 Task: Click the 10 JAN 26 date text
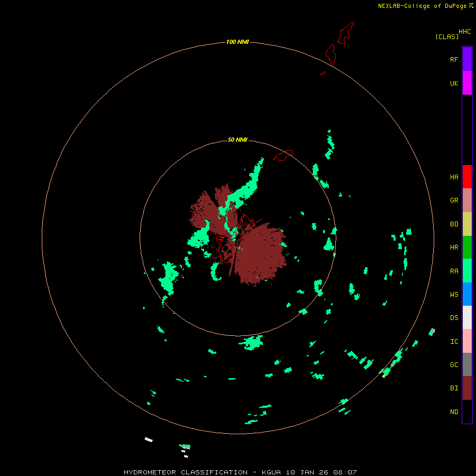coord(307,472)
